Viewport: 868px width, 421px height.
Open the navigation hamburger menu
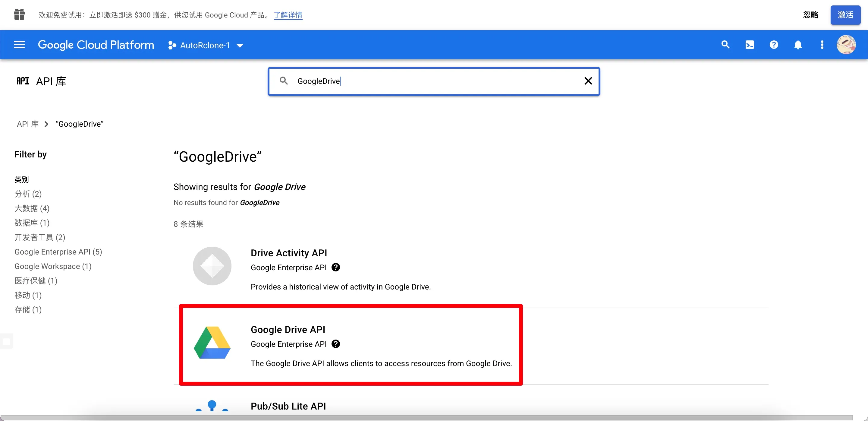pos(19,45)
